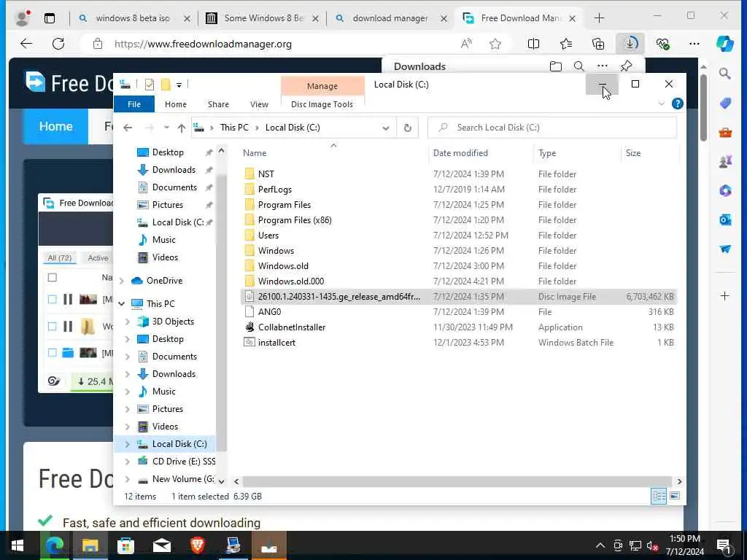Expand 3D Objects tree node
Image resolution: width=747 pixels, height=560 pixels.
click(127, 322)
